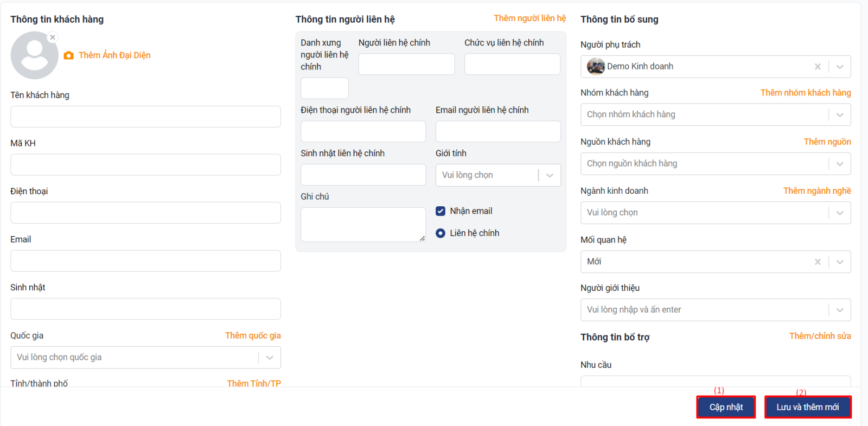
Task: Expand the Quốc gia country dropdown
Action: click(x=270, y=358)
